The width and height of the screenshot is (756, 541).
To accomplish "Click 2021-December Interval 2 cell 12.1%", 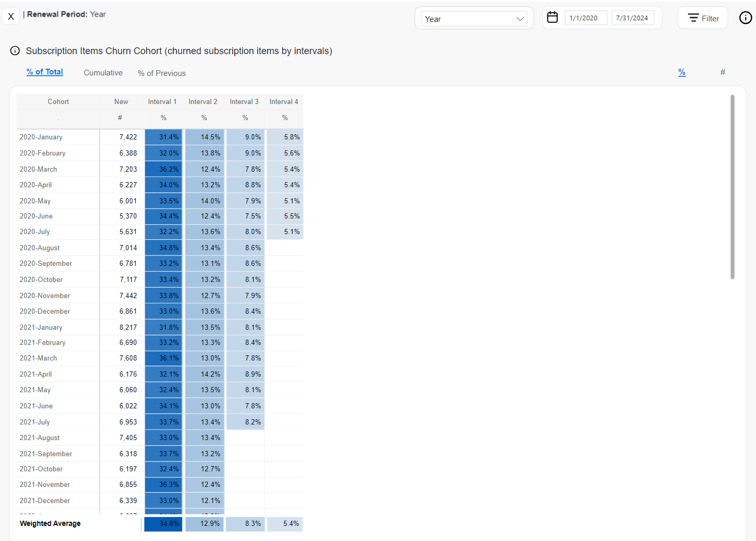I will pyautogui.click(x=205, y=501).
